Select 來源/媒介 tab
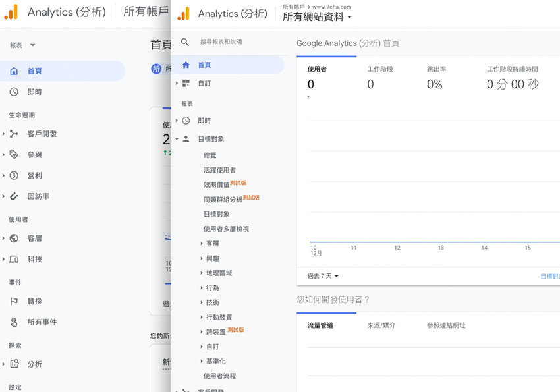 pos(381,325)
